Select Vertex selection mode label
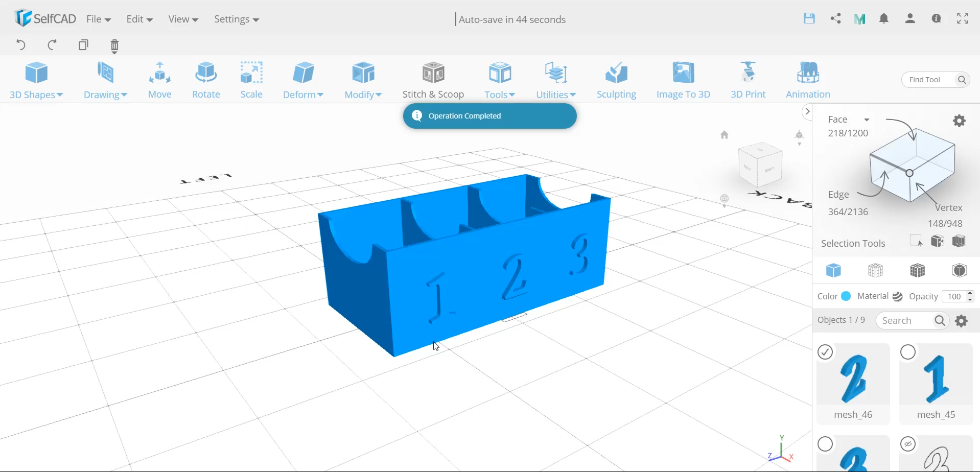This screenshot has width=980, height=472. pyautogui.click(x=949, y=208)
